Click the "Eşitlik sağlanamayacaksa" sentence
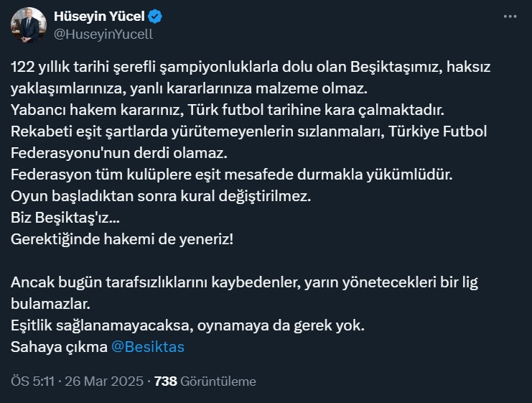The width and height of the screenshot is (532, 403). (x=188, y=325)
